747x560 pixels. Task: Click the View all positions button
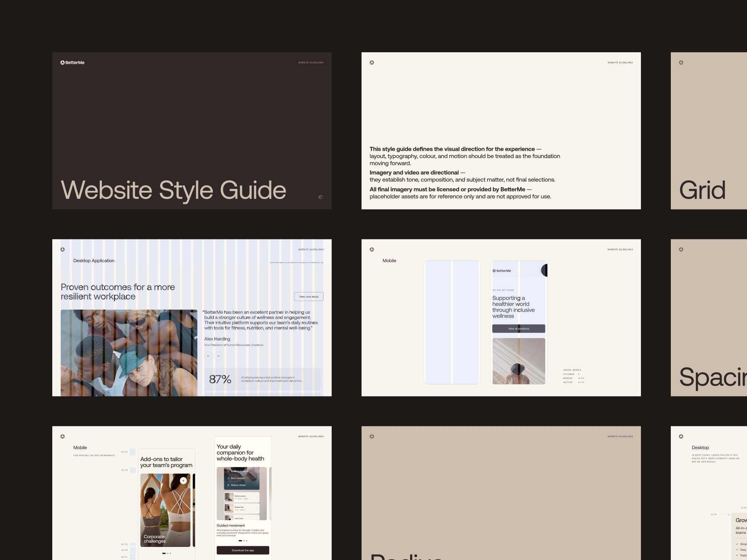tap(518, 329)
